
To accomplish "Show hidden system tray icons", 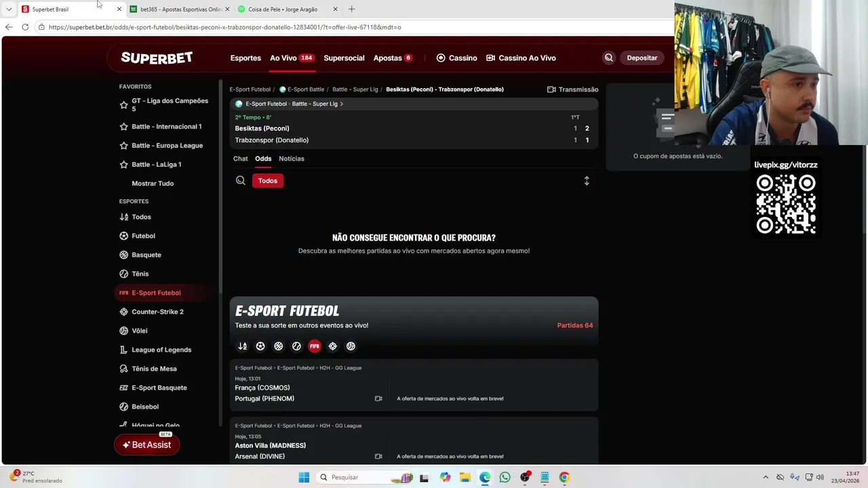I will point(766,477).
